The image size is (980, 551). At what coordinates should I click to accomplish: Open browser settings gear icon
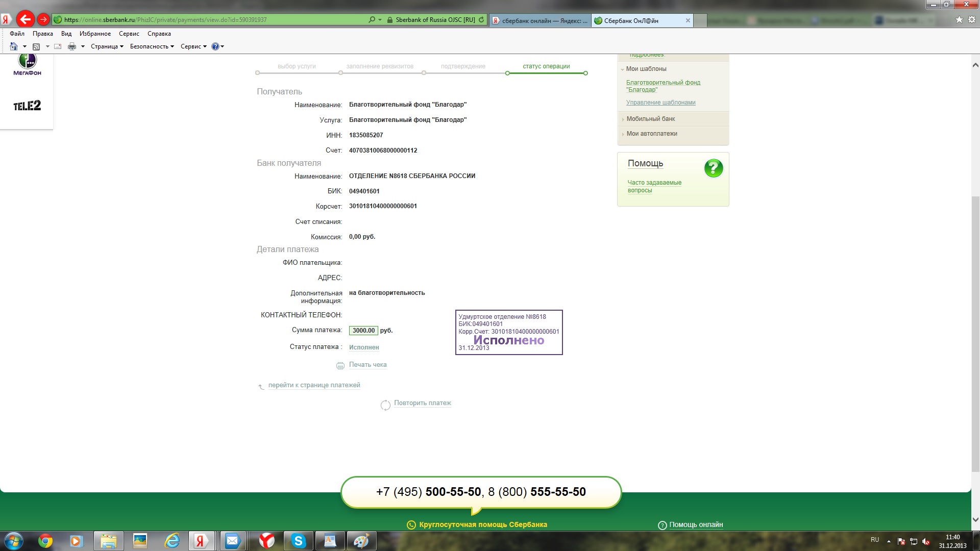coord(972,20)
